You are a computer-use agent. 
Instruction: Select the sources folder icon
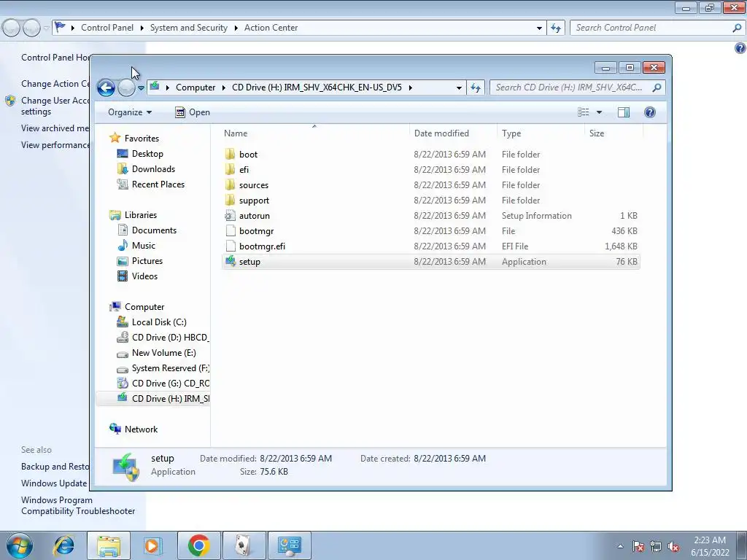click(230, 184)
